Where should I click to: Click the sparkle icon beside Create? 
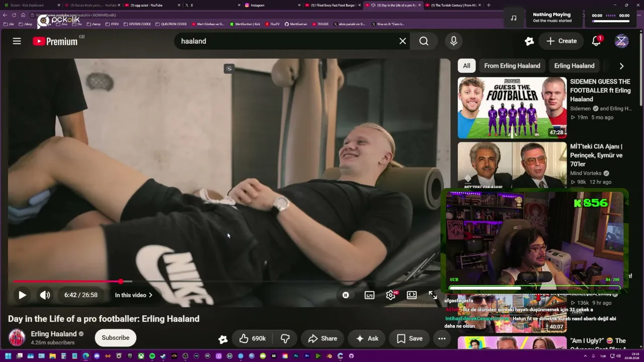click(529, 41)
